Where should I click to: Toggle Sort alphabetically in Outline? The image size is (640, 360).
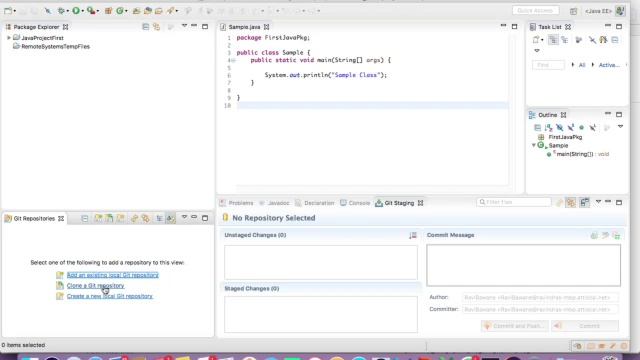pyautogui.click(x=549, y=128)
